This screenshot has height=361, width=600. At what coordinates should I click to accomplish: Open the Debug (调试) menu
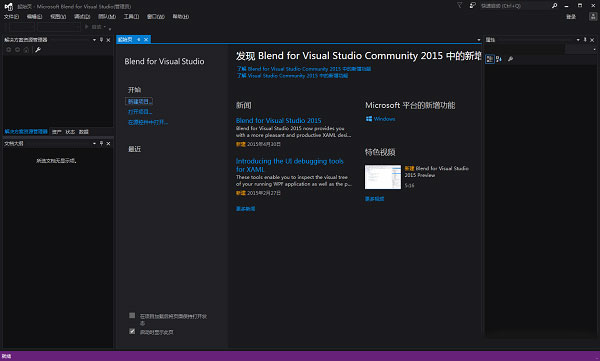82,17
